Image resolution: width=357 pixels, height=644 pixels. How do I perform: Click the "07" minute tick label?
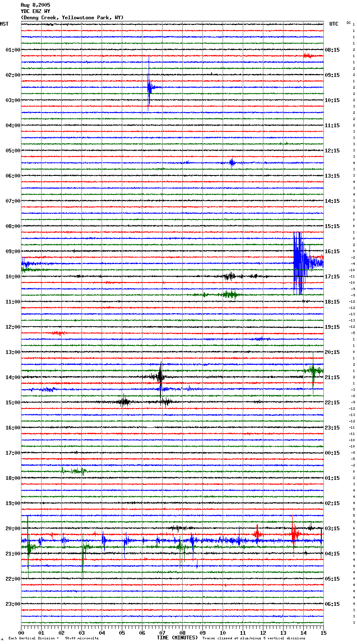[x=162, y=633]
